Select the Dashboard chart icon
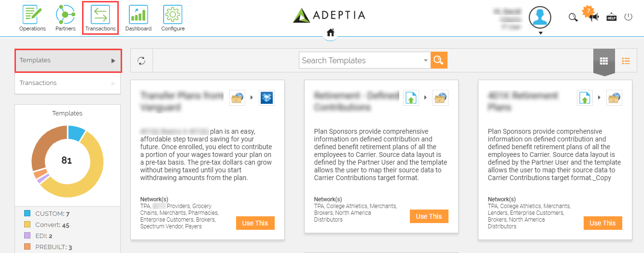The height and width of the screenshot is (253, 644). [139, 14]
